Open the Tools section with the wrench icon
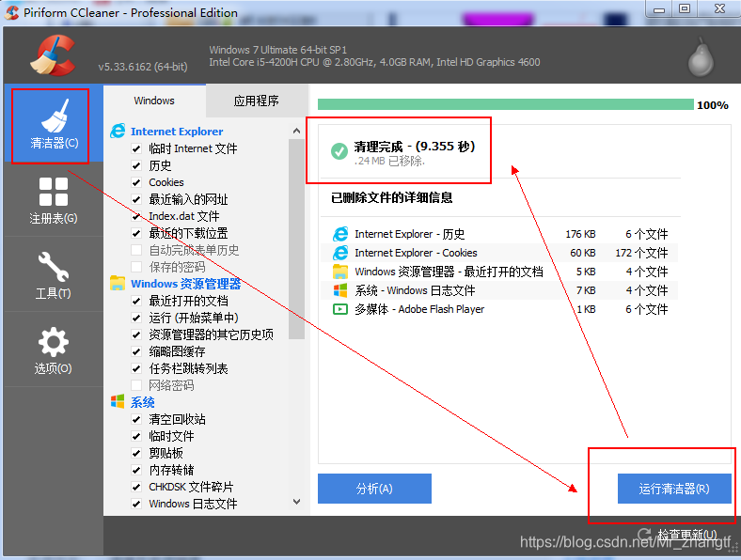 click(x=54, y=274)
